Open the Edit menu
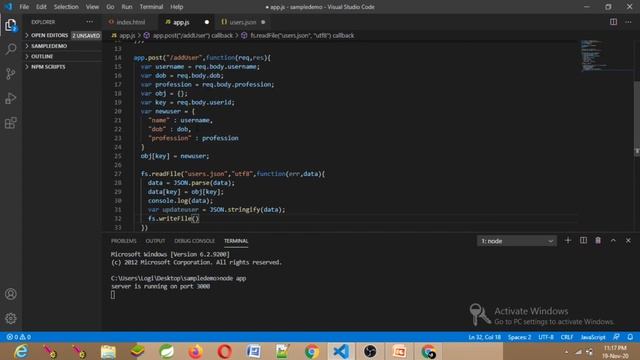The image size is (640, 360). click(41, 7)
